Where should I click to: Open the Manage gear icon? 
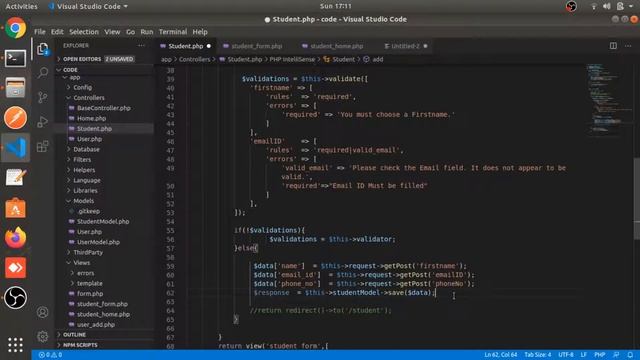coord(42,337)
